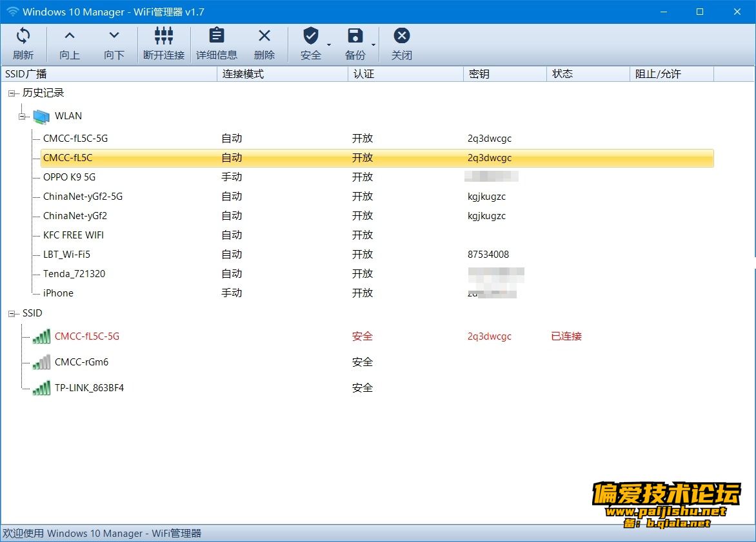Move selection up with 向上 button
Screen dimensions: 756x542
70,43
